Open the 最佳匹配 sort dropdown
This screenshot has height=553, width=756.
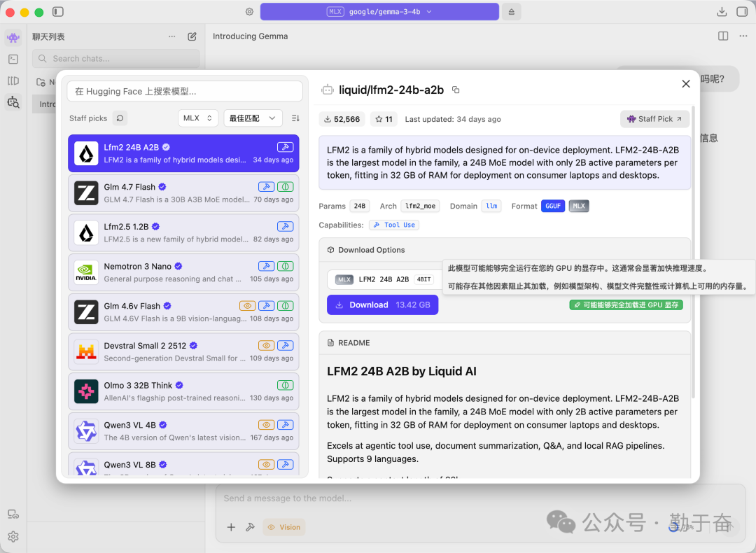click(253, 118)
